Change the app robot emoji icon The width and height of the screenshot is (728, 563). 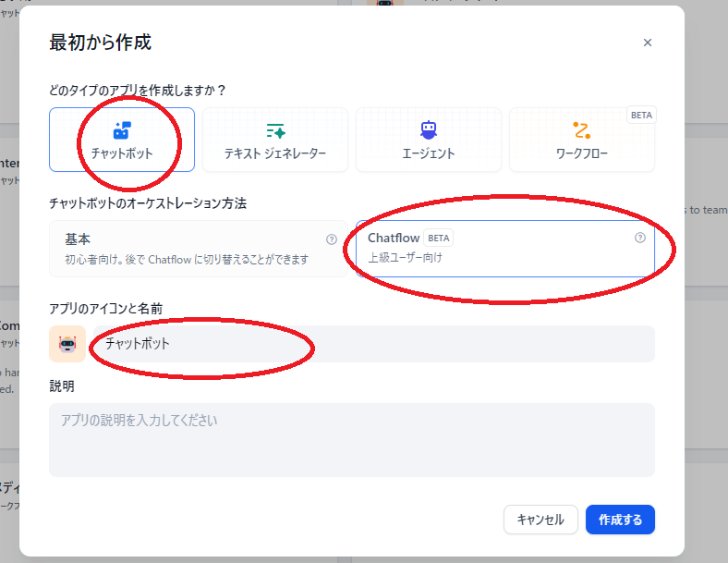67,344
